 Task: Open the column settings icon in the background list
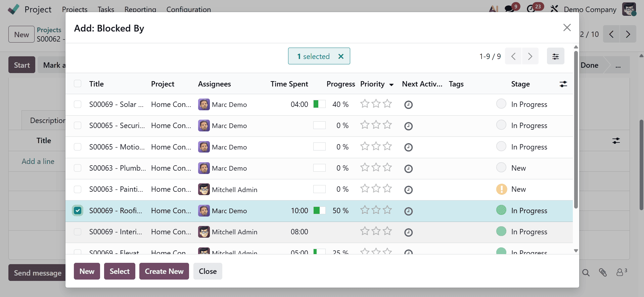tap(616, 141)
